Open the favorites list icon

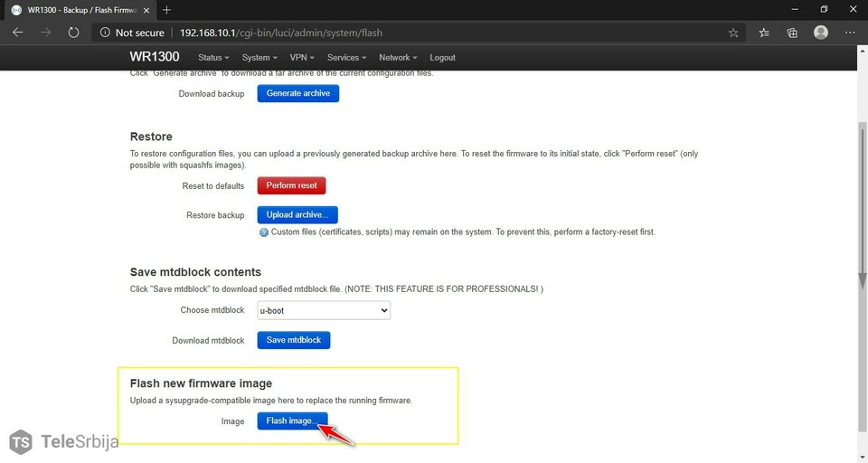pos(764,33)
